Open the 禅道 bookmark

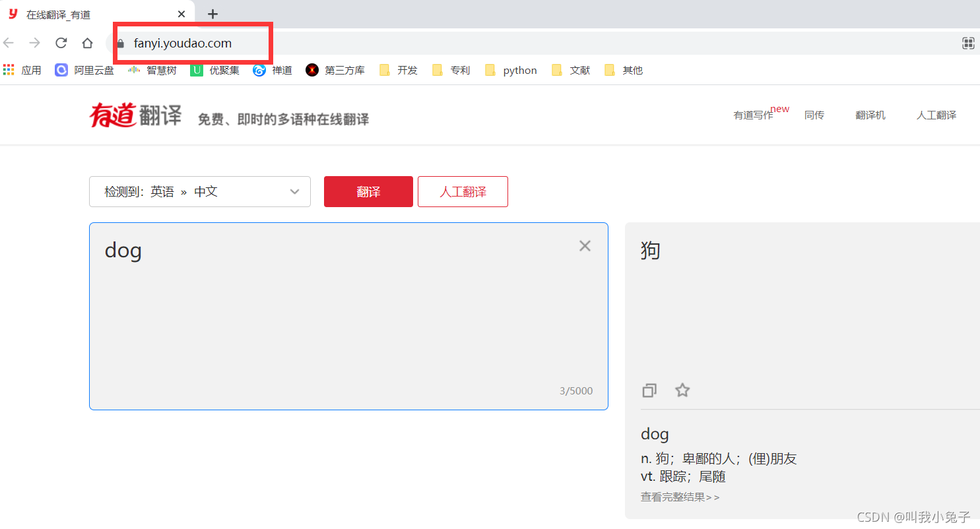click(x=273, y=70)
